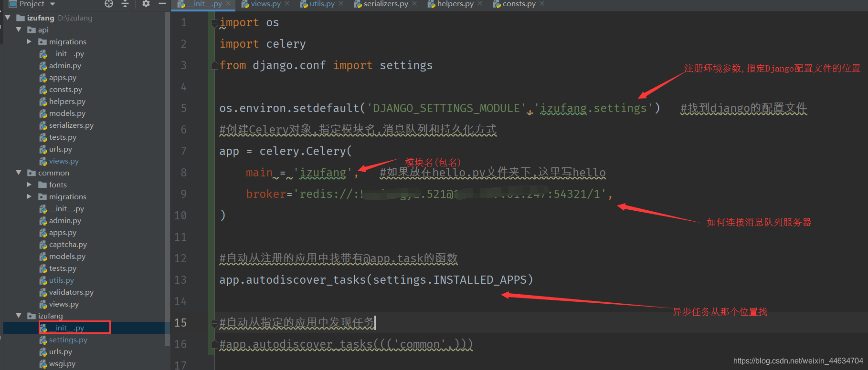Select urls.py in the api folder
This screenshot has height=370, width=868.
(x=61, y=149)
